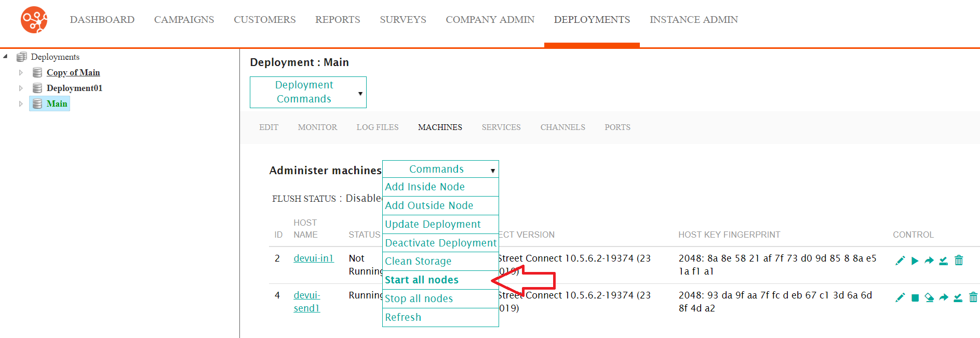Start node devui-in1 with play icon
This screenshot has height=338, width=980.
[915, 261]
